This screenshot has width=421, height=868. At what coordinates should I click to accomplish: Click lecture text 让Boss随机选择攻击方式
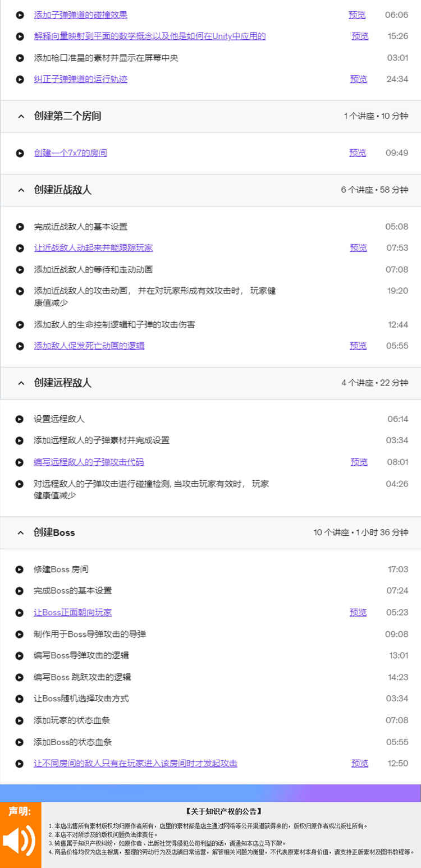coord(81,698)
